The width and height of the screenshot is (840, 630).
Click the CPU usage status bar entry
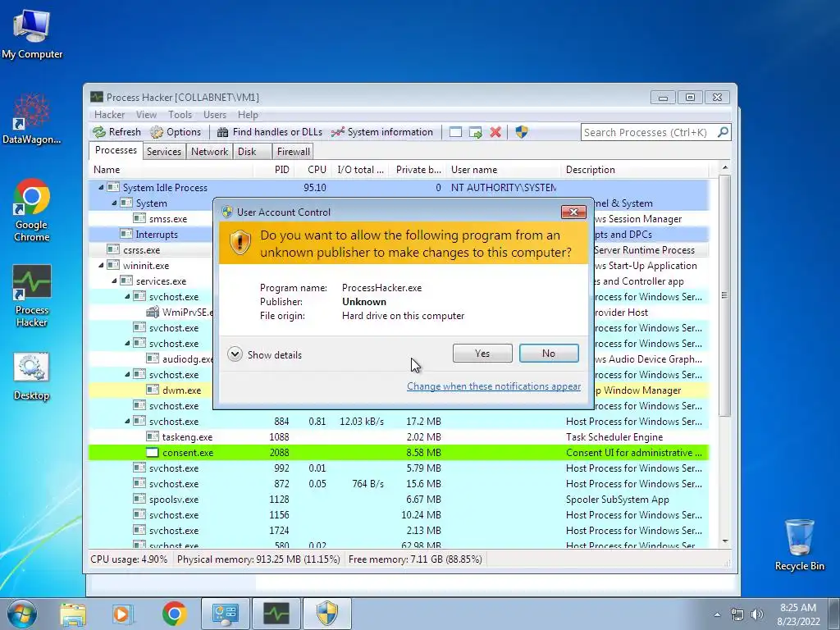[x=129, y=559]
